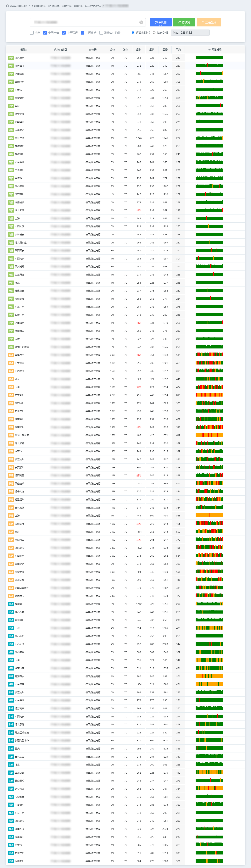Screen dimensions: 251x868
Task: Click the 正在生成 button
Action: pyautogui.click(x=209, y=22)
